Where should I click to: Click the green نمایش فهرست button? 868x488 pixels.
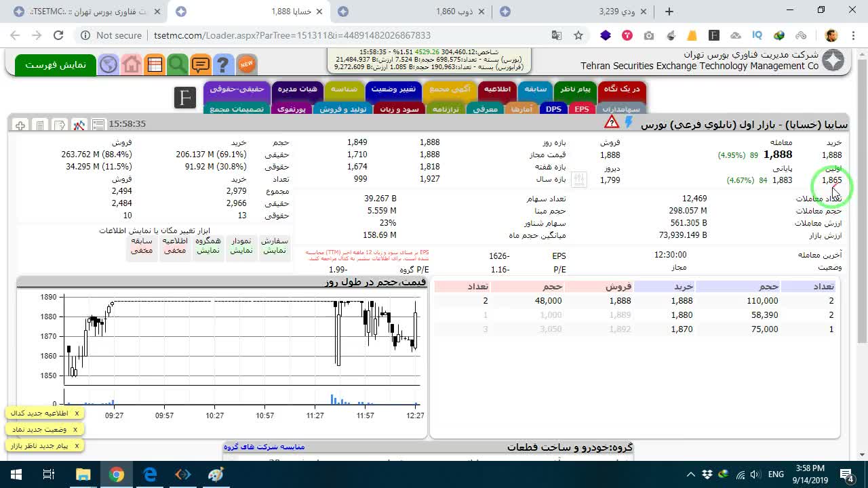tap(56, 64)
